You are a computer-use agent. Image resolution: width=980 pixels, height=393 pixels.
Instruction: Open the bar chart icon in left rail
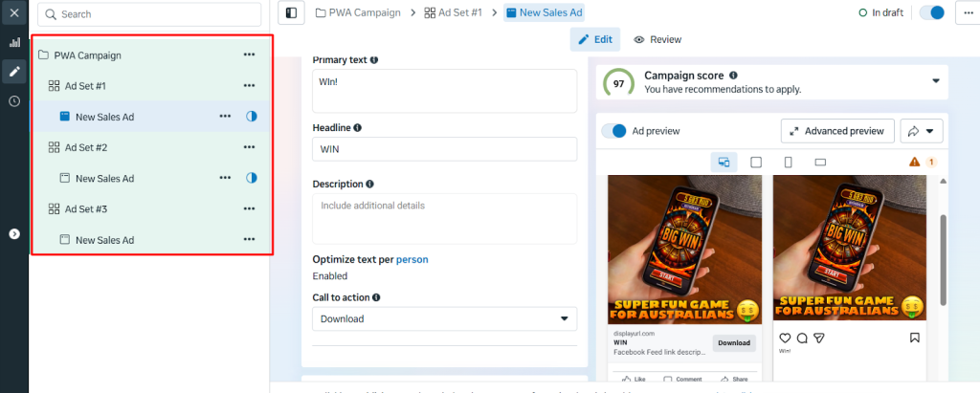coord(14,43)
